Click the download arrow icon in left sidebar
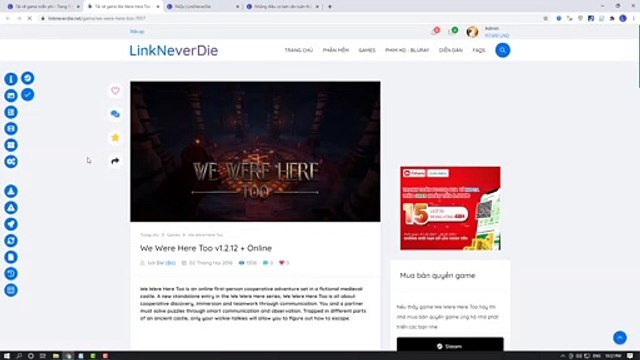Viewport: 640px width, 360px height. 11,191
